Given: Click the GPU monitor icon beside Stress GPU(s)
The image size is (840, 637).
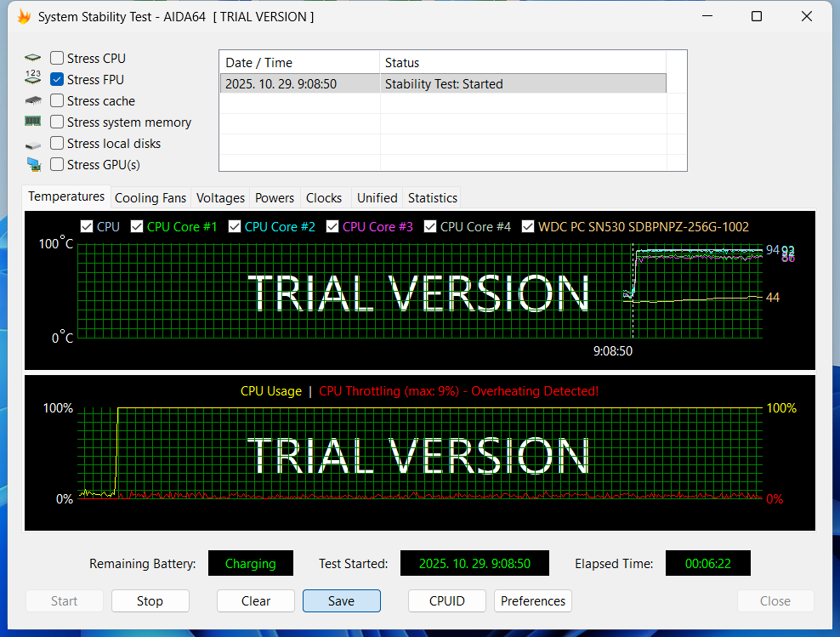Looking at the screenshot, I should click(33, 164).
